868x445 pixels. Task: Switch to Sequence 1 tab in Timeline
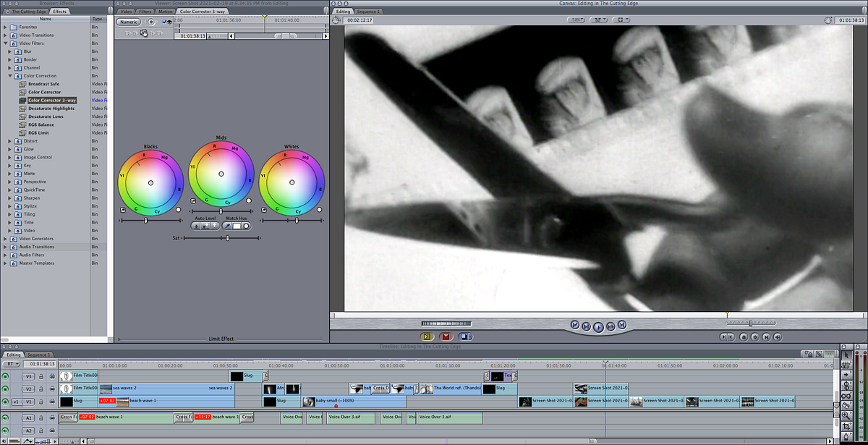pyautogui.click(x=38, y=355)
